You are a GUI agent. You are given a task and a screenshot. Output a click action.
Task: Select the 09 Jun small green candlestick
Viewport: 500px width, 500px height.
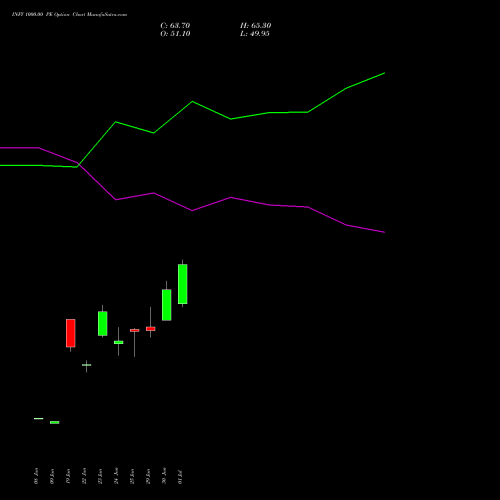click(x=55, y=422)
